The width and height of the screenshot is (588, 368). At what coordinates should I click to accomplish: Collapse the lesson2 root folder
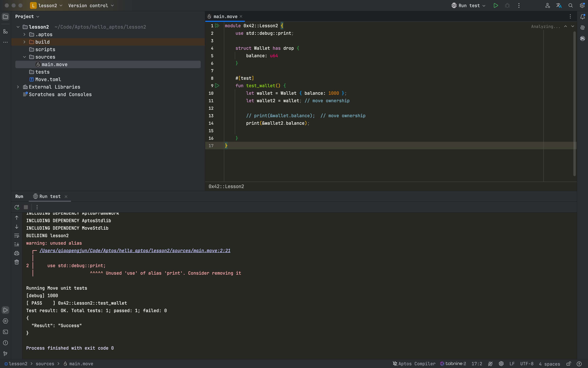tap(18, 27)
